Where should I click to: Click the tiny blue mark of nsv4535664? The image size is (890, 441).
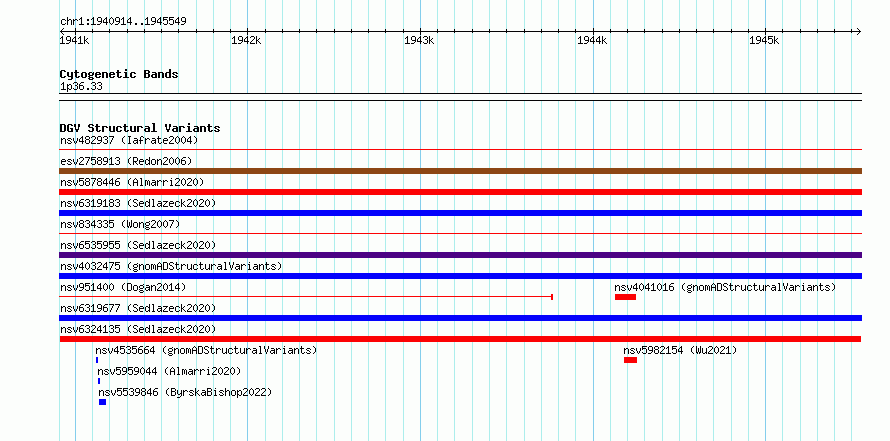(x=97, y=360)
